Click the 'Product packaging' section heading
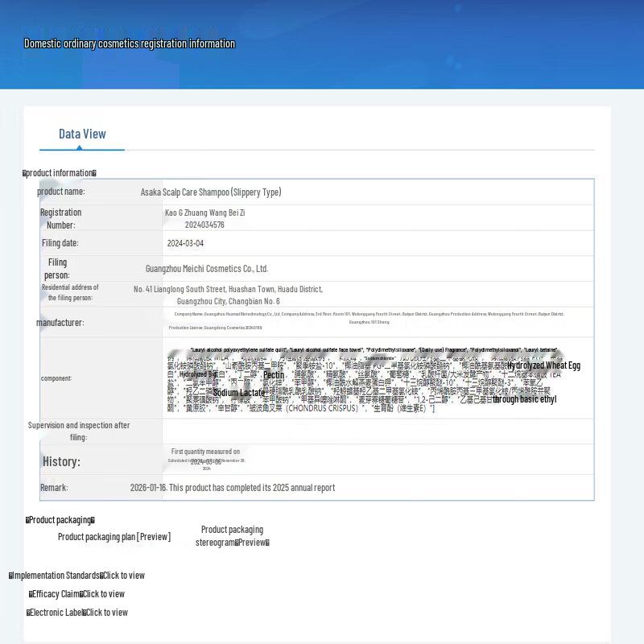The image size is (644, 644). [60, 520]
